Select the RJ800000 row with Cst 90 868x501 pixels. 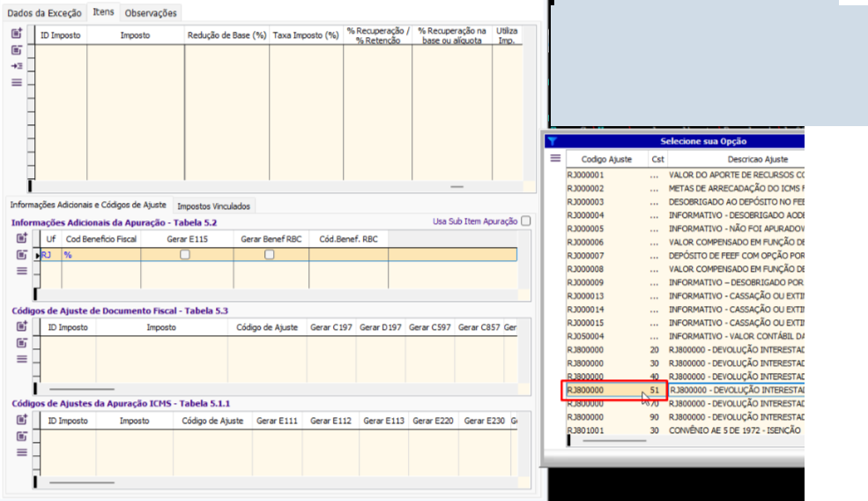tap(685, 416)
